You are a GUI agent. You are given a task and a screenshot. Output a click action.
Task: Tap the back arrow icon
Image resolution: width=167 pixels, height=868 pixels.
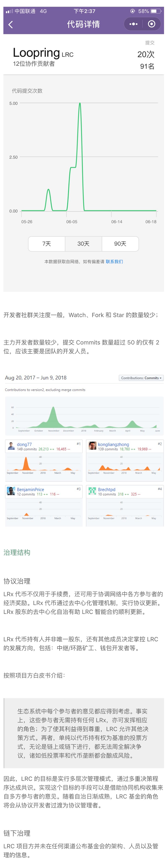pyautogui.click(x=10, y=24)
